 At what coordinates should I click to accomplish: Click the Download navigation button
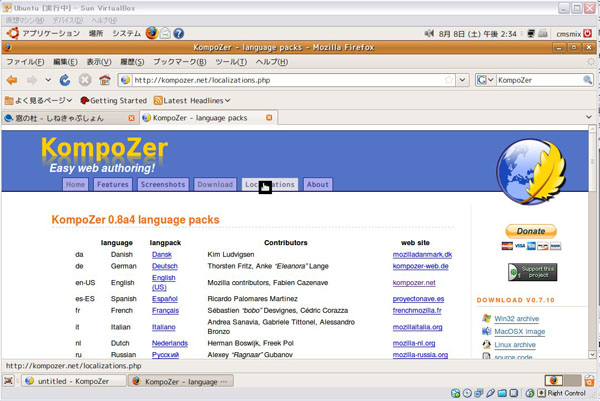[x=215, y=184]
